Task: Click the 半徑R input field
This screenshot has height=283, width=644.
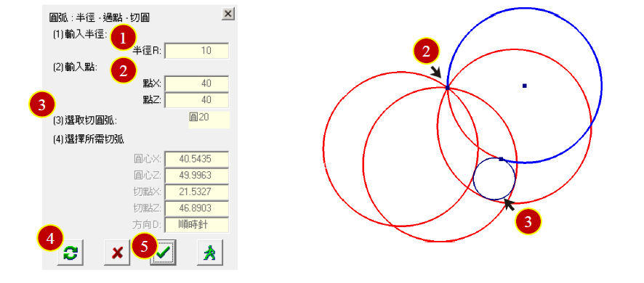Action: pos(196,51)
